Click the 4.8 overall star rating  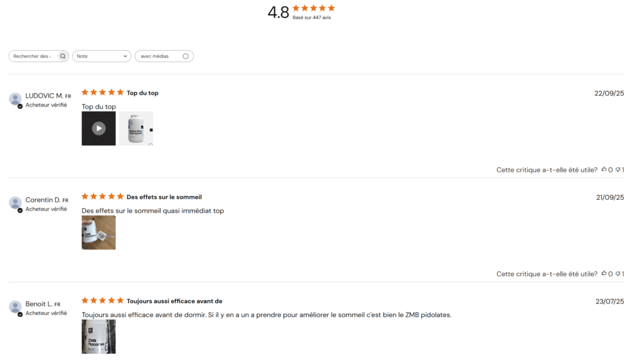coord(313,8)
